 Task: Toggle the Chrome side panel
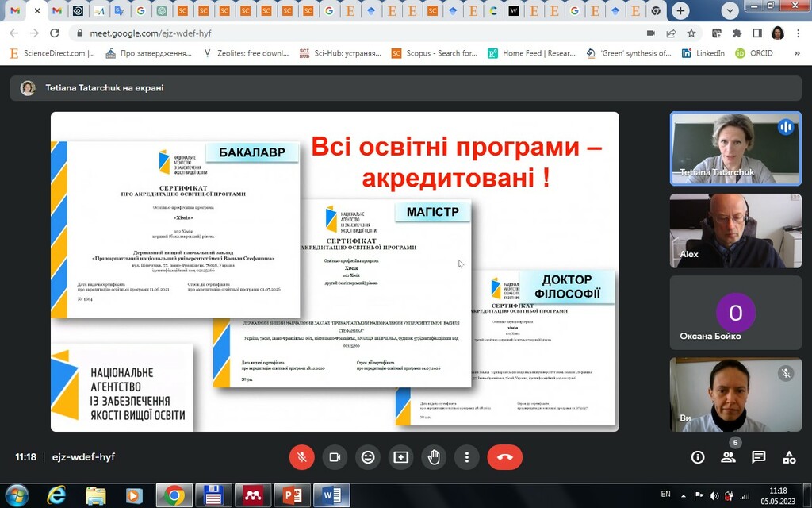point(757,33)
